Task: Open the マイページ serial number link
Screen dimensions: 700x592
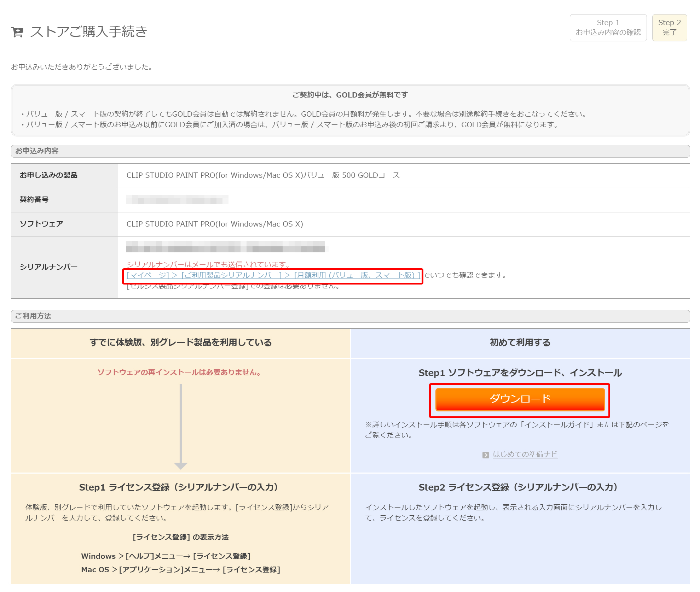Action: click(273, 275)
